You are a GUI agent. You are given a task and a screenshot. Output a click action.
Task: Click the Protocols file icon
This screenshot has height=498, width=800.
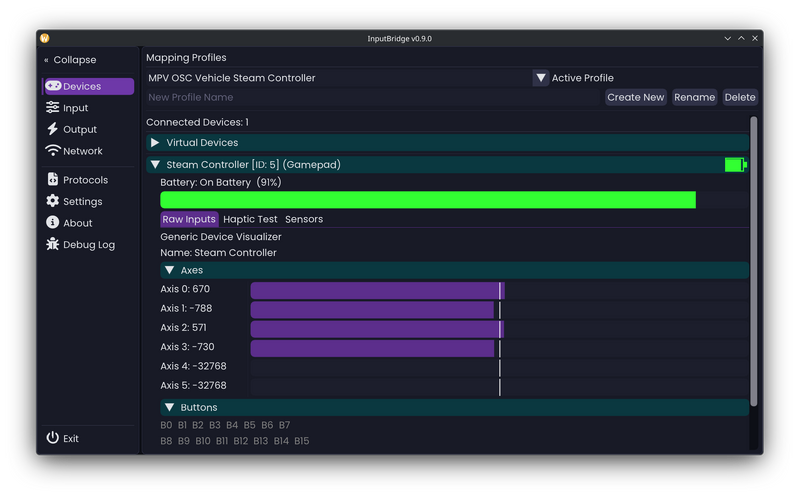click(x=53, y=179)
